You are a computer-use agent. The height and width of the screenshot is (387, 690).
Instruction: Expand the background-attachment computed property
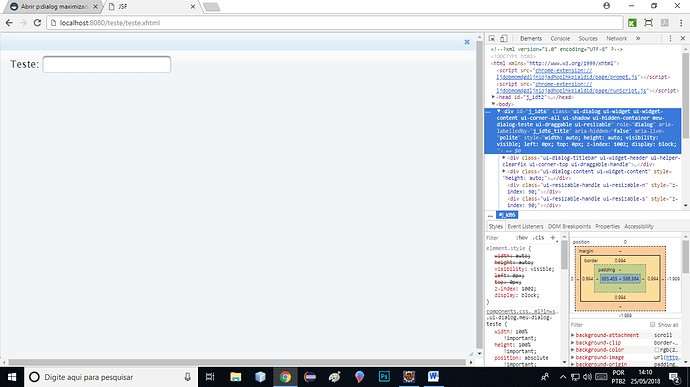(573, 335)
